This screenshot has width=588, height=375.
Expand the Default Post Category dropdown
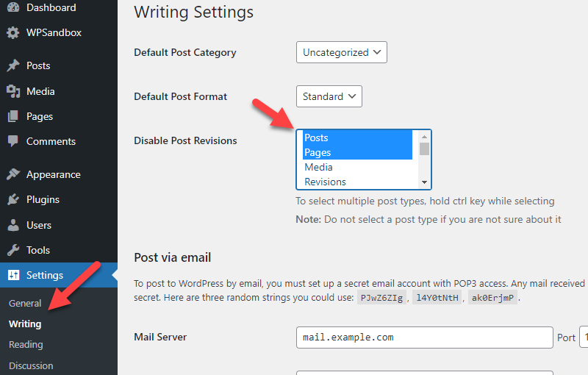tap(341, 52)
